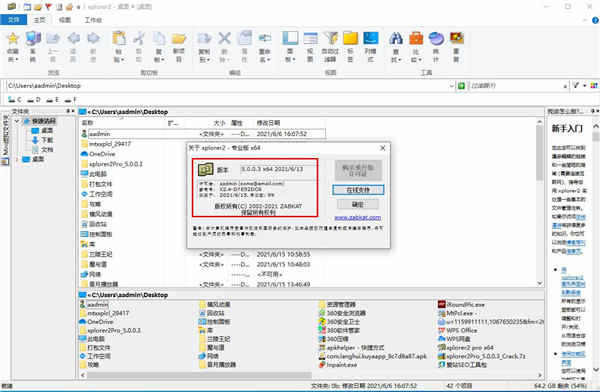Click the bottom pane horizontal scrollbar

[x=199, y=375]
